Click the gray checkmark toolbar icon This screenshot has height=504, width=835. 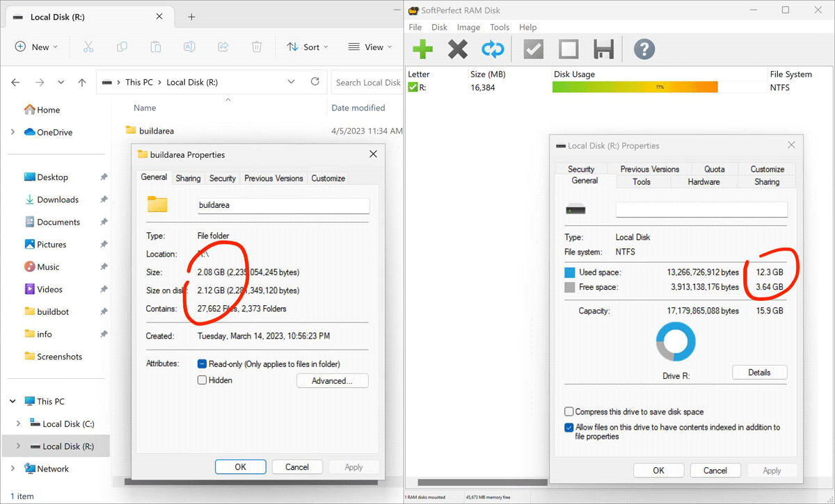pyautogui.click(x=534, y=49)
